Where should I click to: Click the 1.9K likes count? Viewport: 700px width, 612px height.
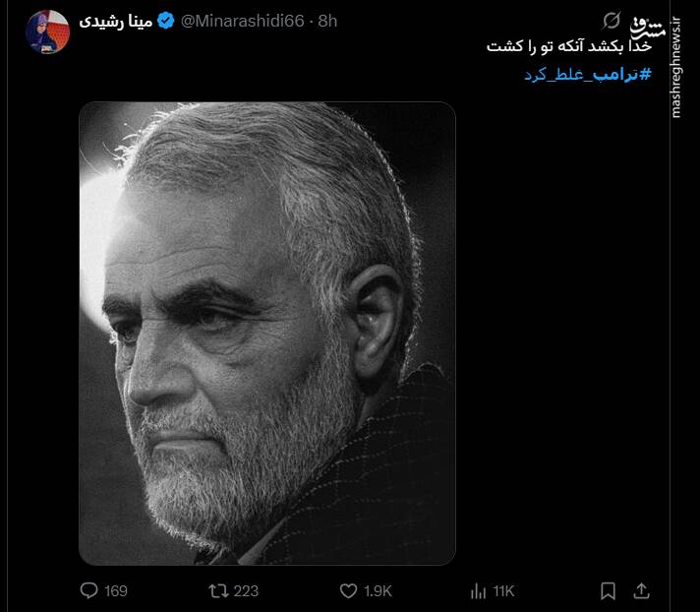379,590
